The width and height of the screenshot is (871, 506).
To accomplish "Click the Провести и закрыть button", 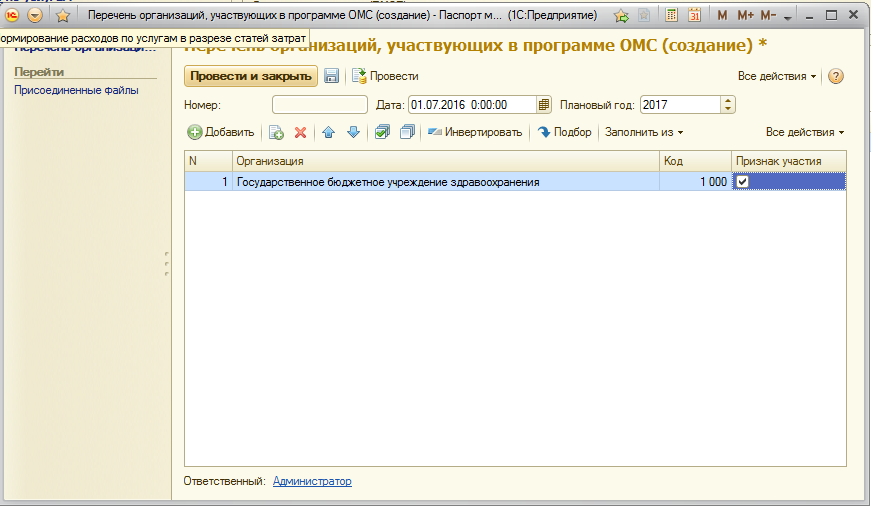I will click(250, 76).
